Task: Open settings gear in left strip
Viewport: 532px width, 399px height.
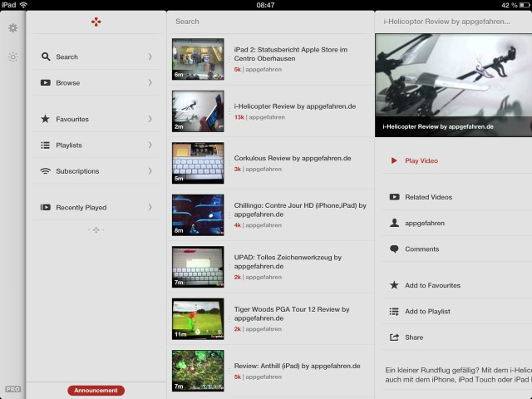Action: pos(12,28)
